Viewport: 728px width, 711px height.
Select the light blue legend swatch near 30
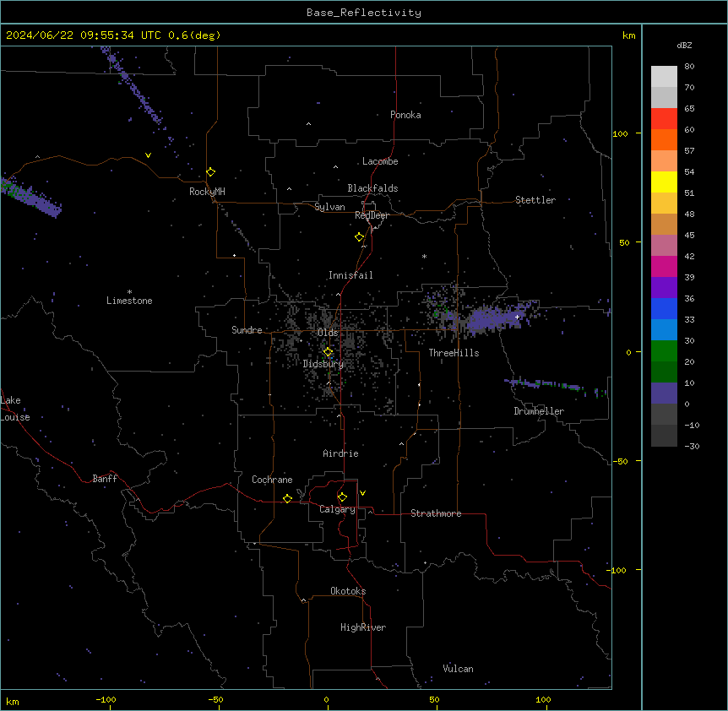pos(664,329)
